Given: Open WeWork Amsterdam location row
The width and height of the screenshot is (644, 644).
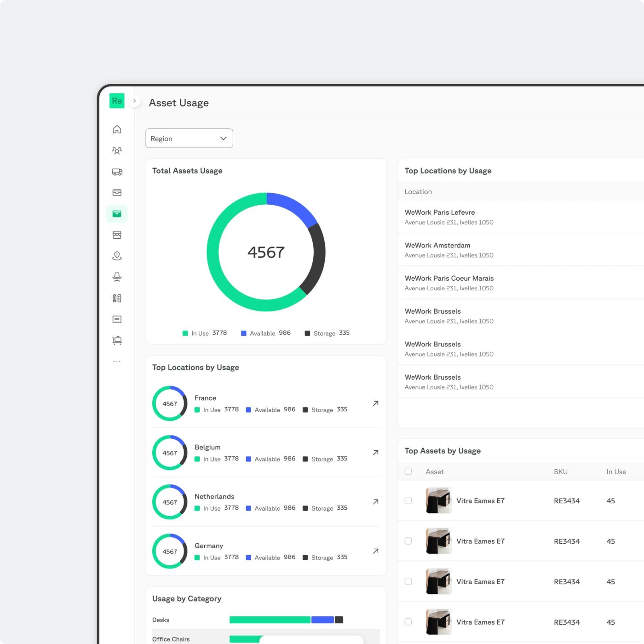Looking at the screenshot, I should click(521, 250).
